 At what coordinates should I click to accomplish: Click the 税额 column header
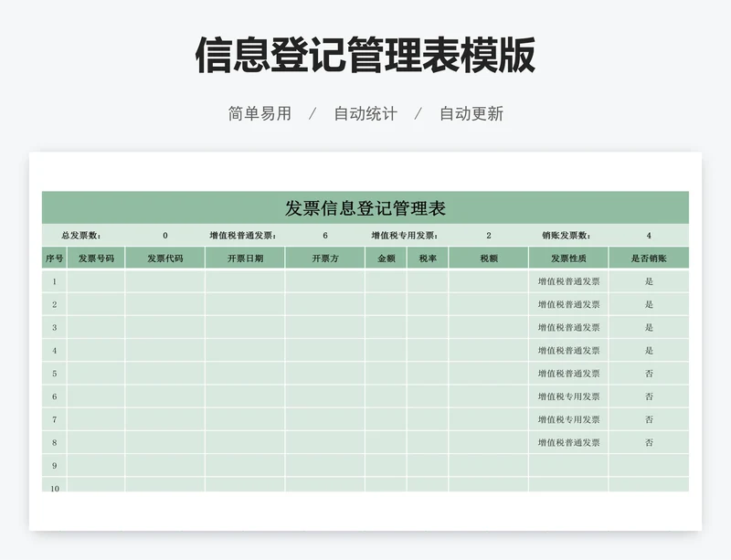(488, 259)
